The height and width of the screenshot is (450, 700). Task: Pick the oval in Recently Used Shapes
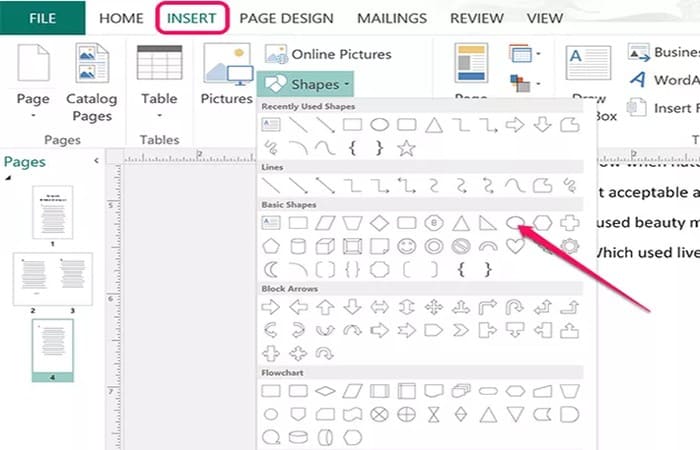point(379,125)
